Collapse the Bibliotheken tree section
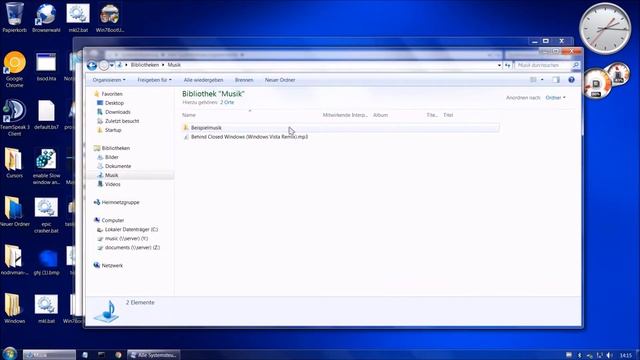Screen dimensions: 640x360 [x=116, y=148]
